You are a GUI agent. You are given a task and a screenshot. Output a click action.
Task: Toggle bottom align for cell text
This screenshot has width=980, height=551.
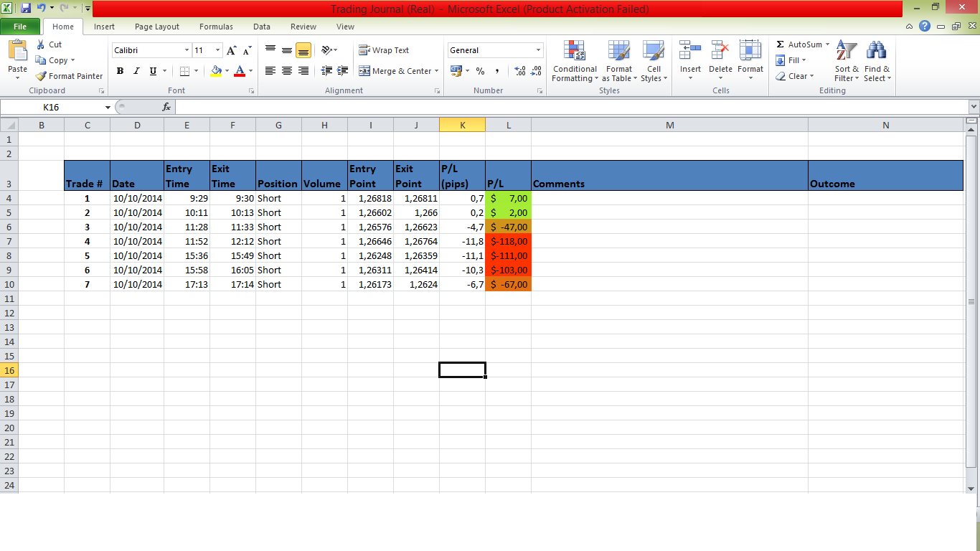coord(303,50)
